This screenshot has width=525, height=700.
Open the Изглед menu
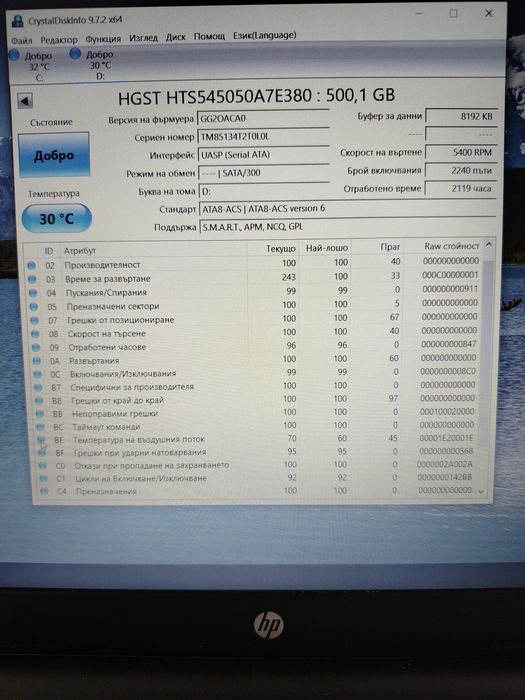143,38
